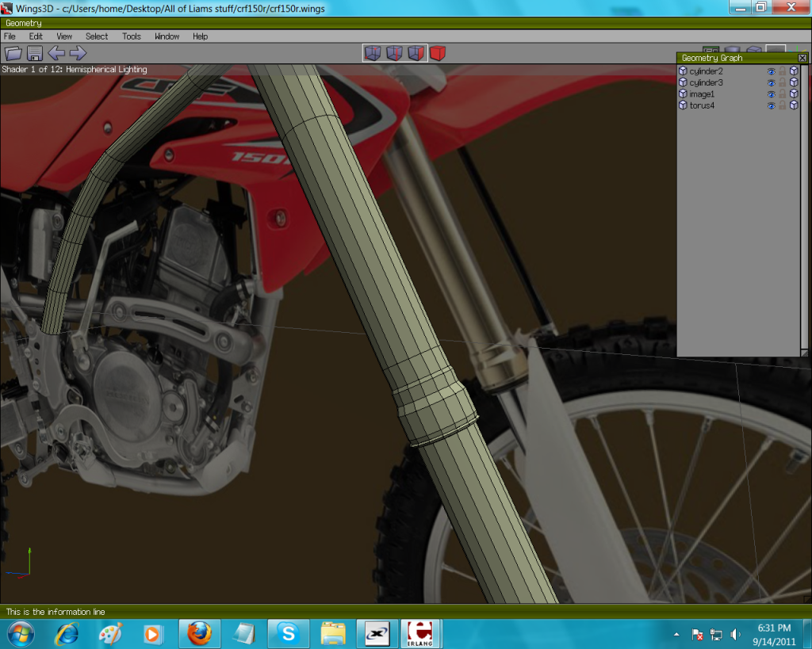Screen dimensions: 812x649
Task: Show hidden system tray icons
Action: click(x=676, y=634)
